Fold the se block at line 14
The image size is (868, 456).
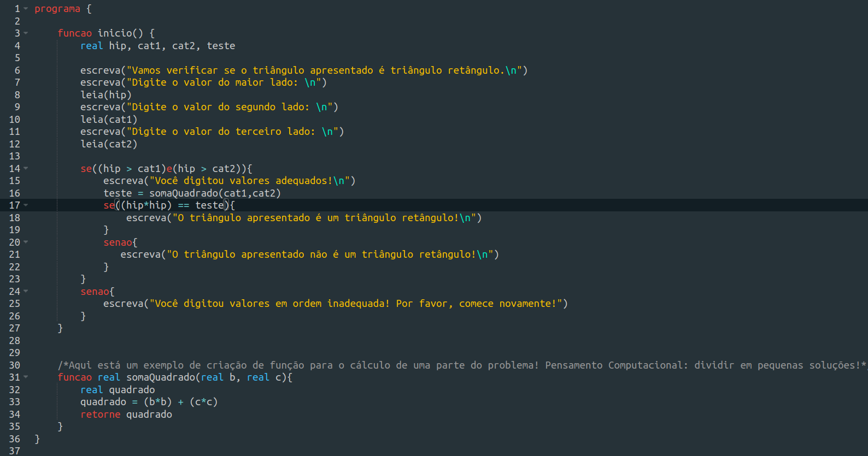[26, 169]
